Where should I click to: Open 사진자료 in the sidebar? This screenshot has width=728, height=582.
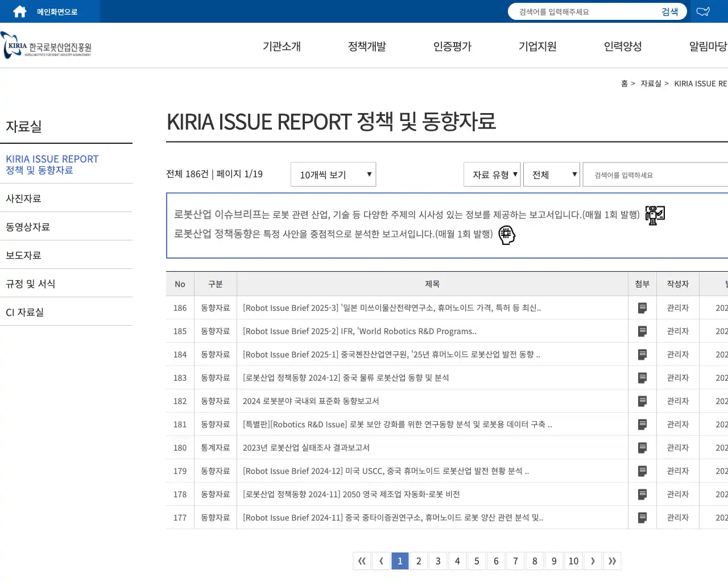pyautogui.click(x=23, y=197)
